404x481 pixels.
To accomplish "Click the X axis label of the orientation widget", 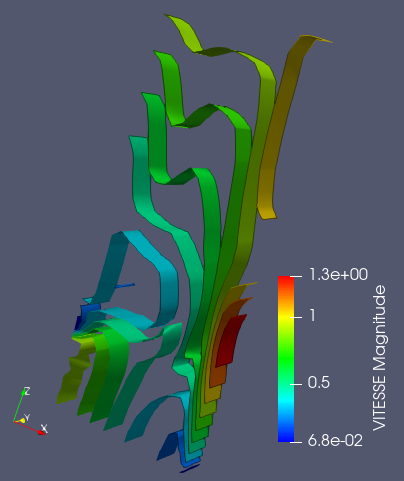I will coord(44,428).
